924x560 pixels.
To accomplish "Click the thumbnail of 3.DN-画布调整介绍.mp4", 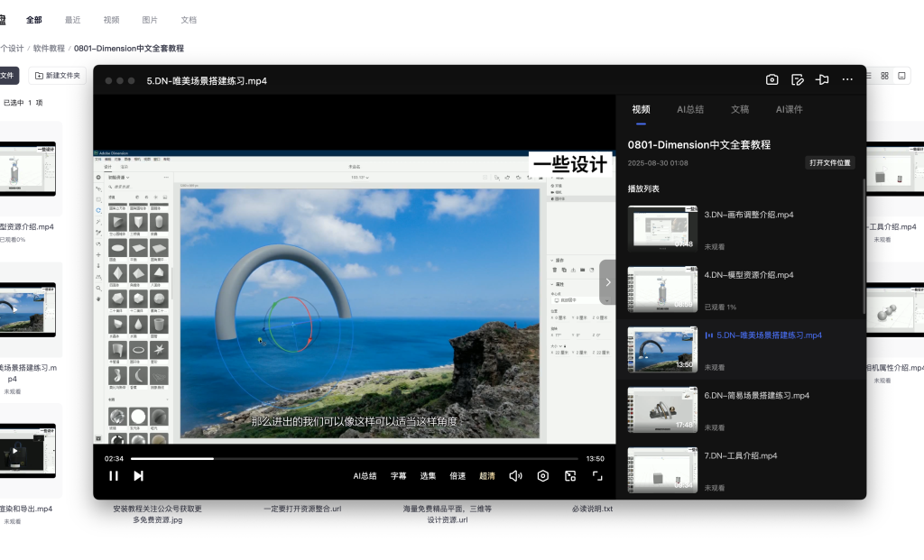I will (x=662, y=229).
